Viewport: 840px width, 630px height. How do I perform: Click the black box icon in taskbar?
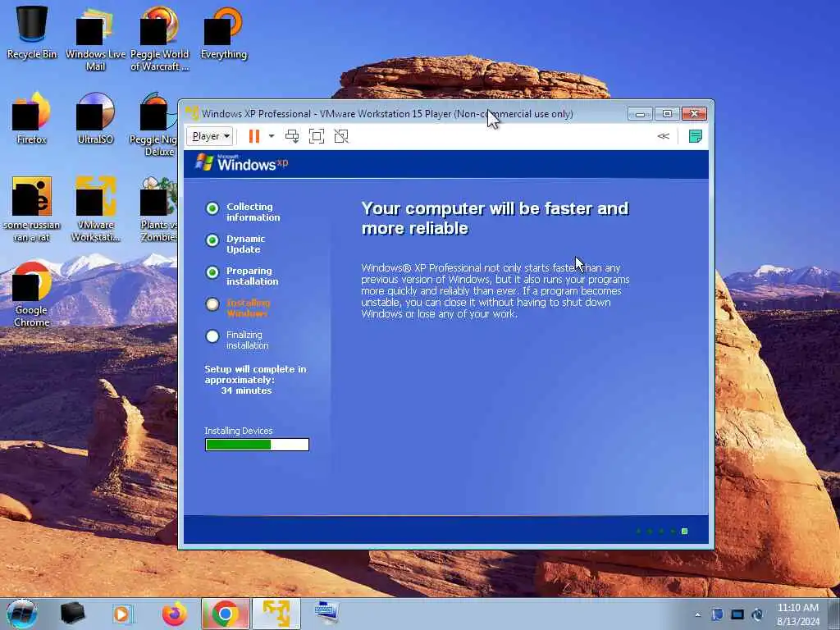pos(72,614)
